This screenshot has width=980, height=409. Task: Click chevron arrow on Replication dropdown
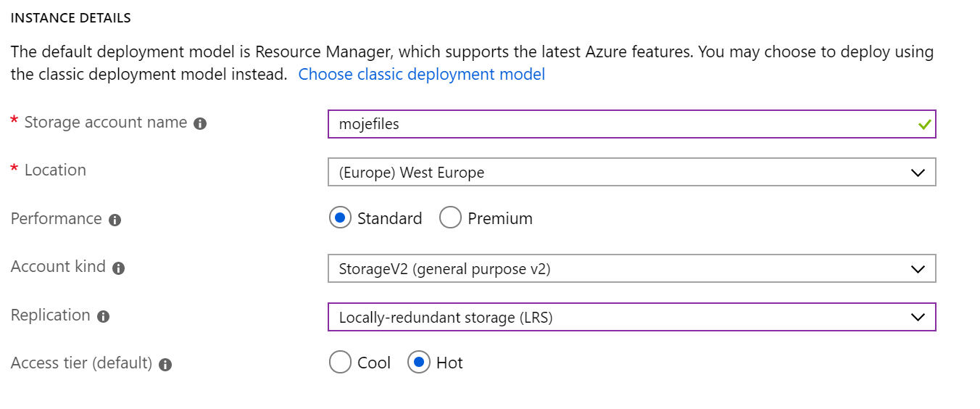click(x=918, y=318)
